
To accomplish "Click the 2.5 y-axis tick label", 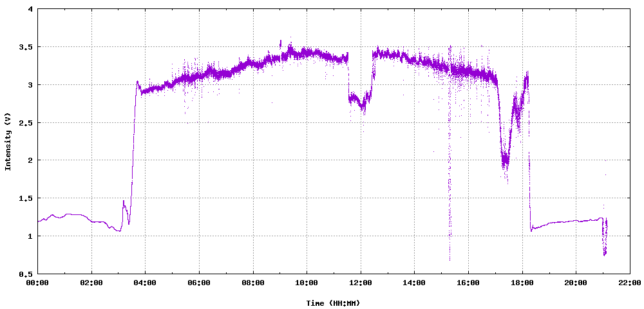I will (x=27, y=122).
